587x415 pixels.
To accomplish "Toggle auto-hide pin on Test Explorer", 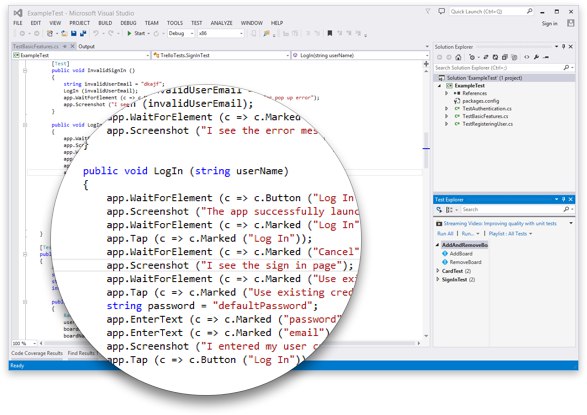I will pos(563,199).
